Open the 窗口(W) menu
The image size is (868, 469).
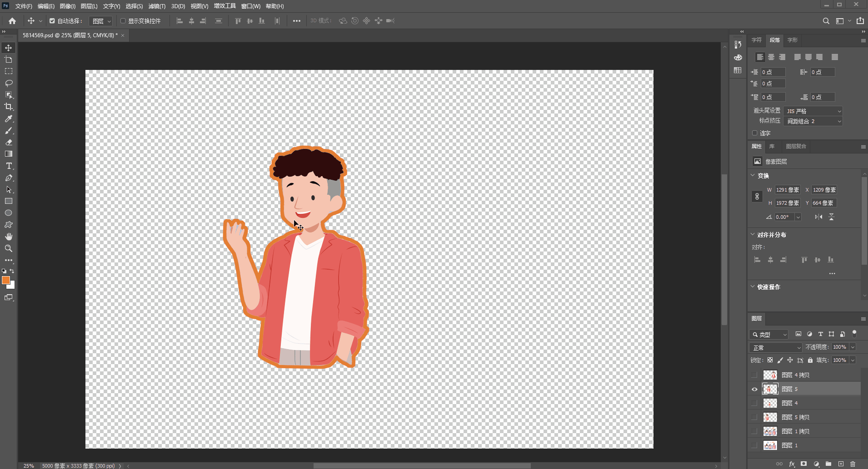(x=251, y=6)
